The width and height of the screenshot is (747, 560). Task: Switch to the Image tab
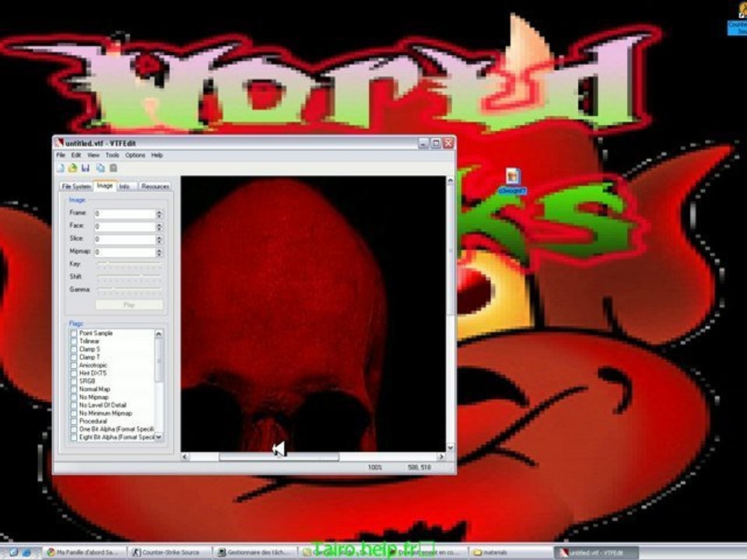[x=105, y=186]
